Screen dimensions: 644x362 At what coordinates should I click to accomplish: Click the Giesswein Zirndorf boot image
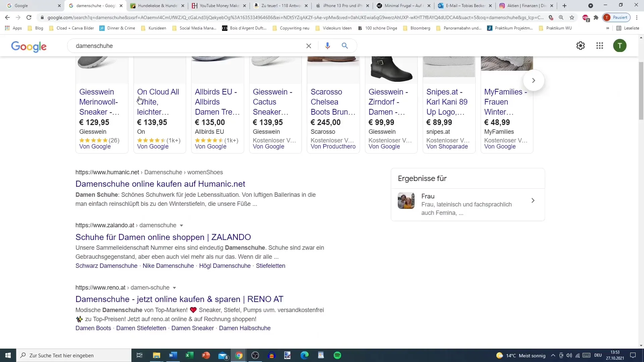pos(391,69)
